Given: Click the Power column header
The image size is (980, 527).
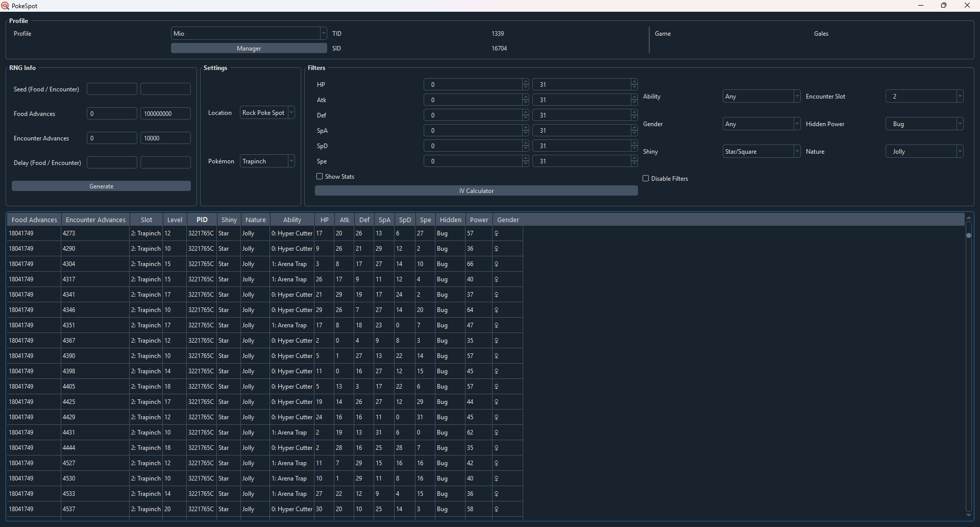Looking at the screenshot, I should pos(479,220).
